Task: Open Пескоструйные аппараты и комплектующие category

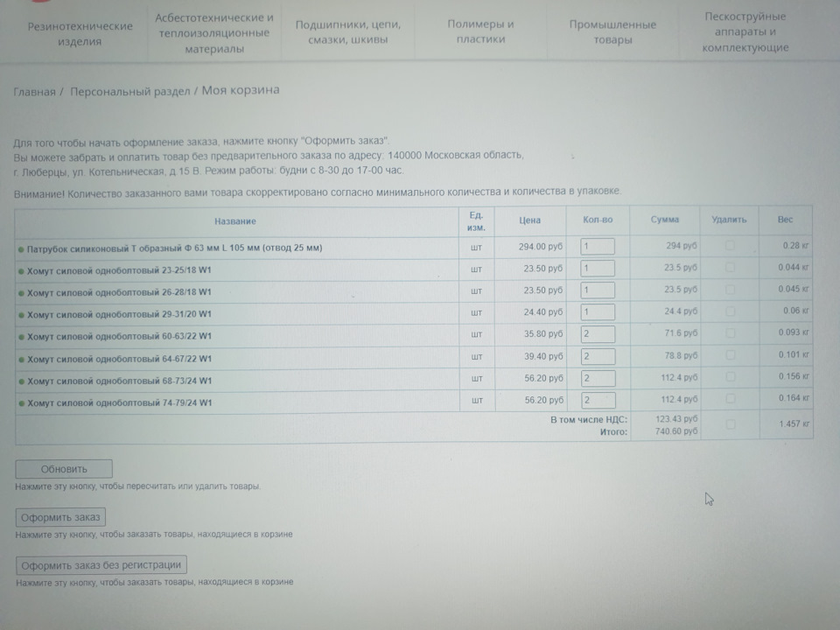Action: point(745,31)
